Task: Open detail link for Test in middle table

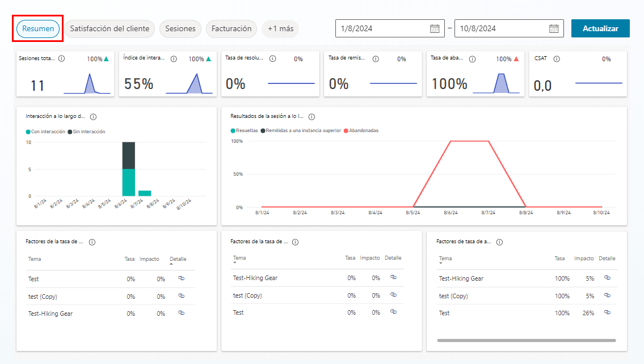Action: click(393, 312)
